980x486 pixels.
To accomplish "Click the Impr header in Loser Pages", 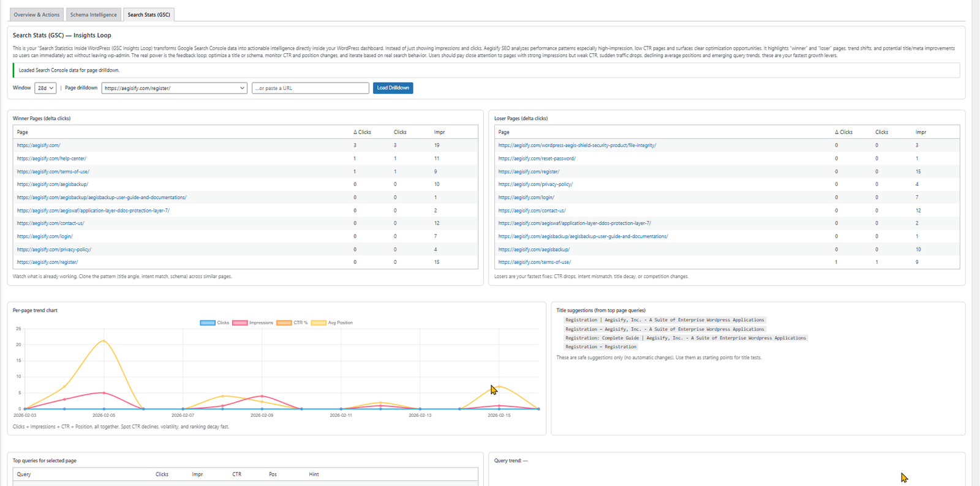I will pyautogui.click(x=921, y=132).
